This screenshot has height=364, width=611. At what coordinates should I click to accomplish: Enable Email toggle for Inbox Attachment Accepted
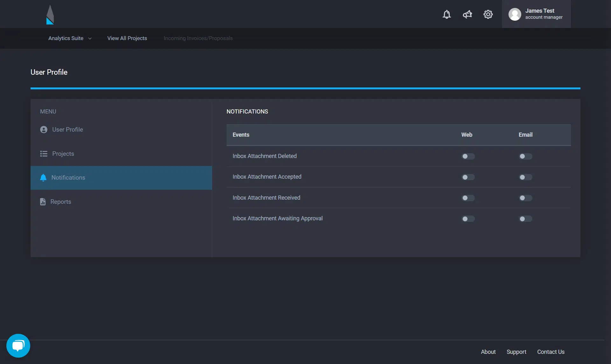(525, 177)
